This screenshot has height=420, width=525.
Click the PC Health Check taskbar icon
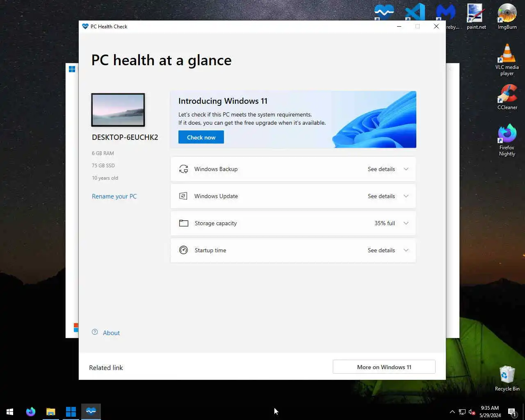click(x=91, y=411)
